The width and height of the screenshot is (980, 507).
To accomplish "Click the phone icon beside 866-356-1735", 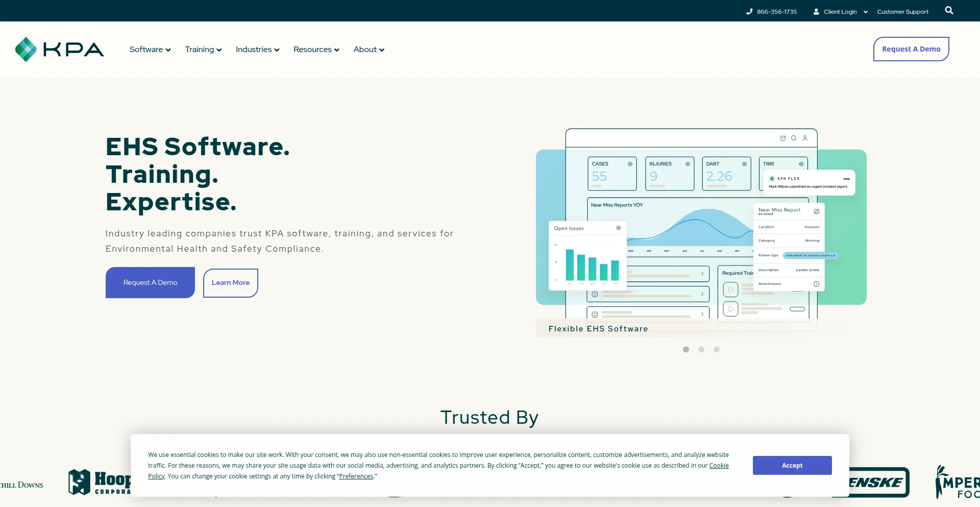I will pyautogui.click(x=749, y=11).
